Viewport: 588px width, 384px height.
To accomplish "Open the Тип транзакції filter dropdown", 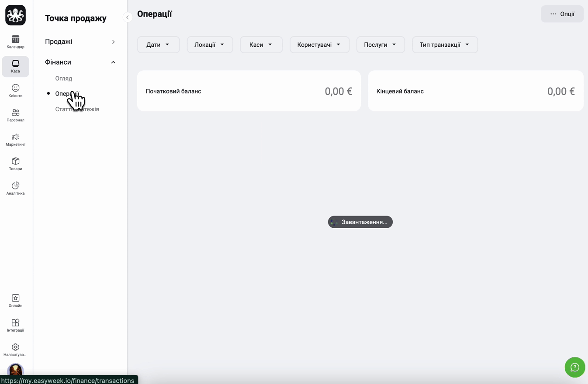I will (x=445, y=45).
